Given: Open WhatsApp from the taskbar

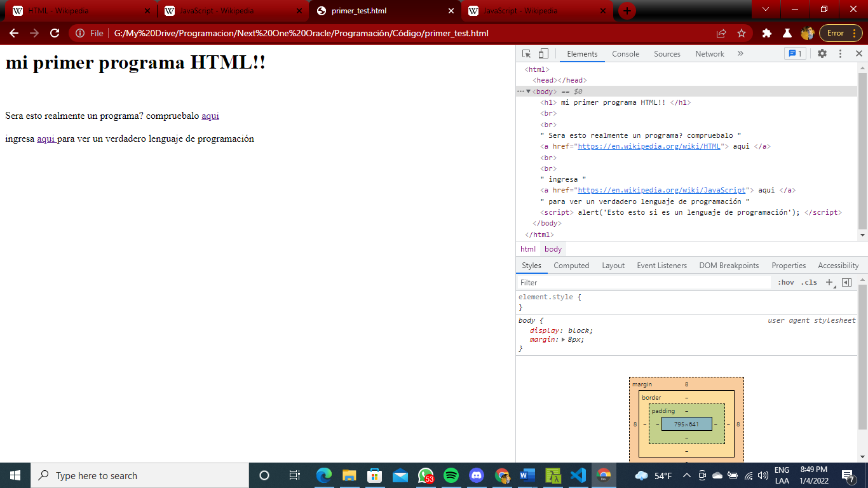Looking at the screenshot, I should pos(425,475).
